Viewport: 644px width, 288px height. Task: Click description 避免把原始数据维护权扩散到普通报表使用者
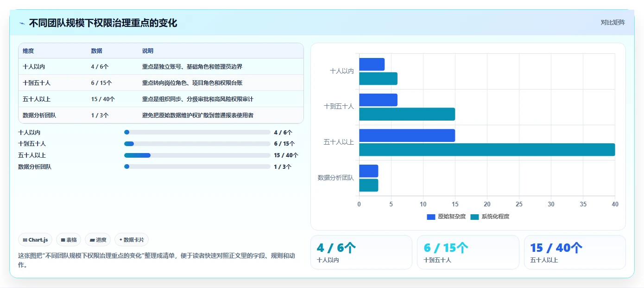point(198,115)
